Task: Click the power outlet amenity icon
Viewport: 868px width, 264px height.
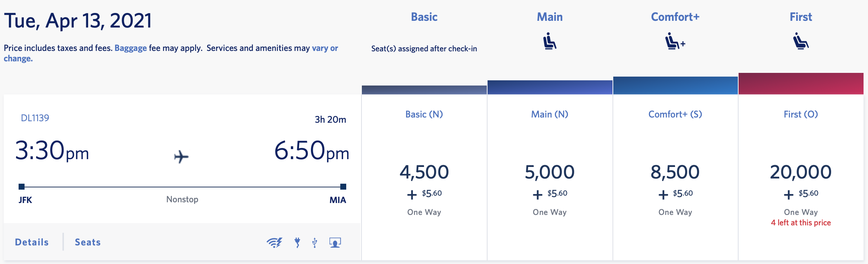Action: pyautogui.click(x=297, y=242)
